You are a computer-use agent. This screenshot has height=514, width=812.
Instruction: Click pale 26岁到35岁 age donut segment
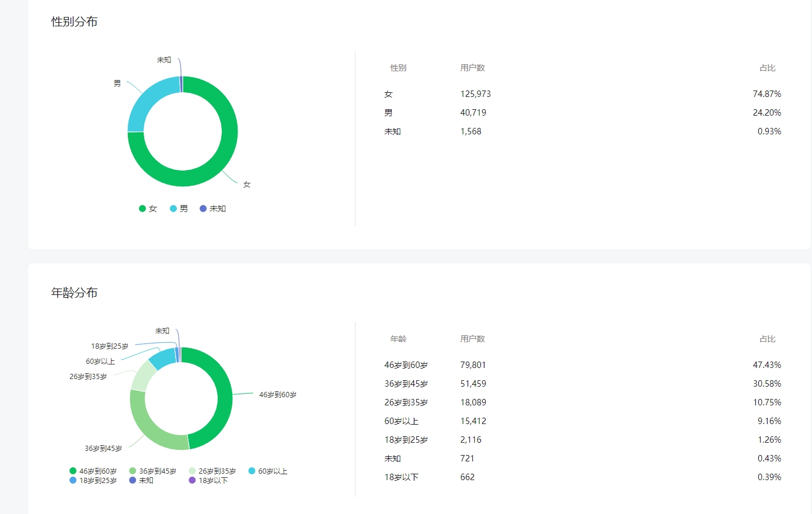click(142, 376)
